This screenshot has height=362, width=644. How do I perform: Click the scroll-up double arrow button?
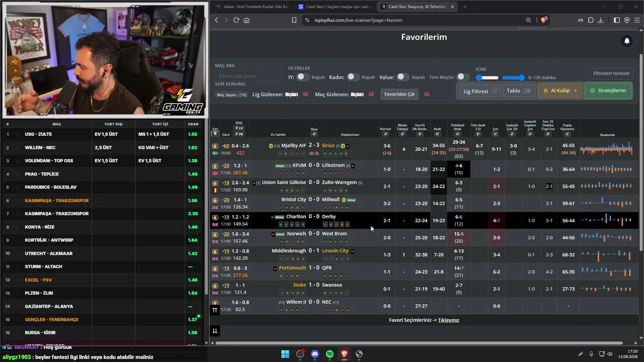coord(215,310)
